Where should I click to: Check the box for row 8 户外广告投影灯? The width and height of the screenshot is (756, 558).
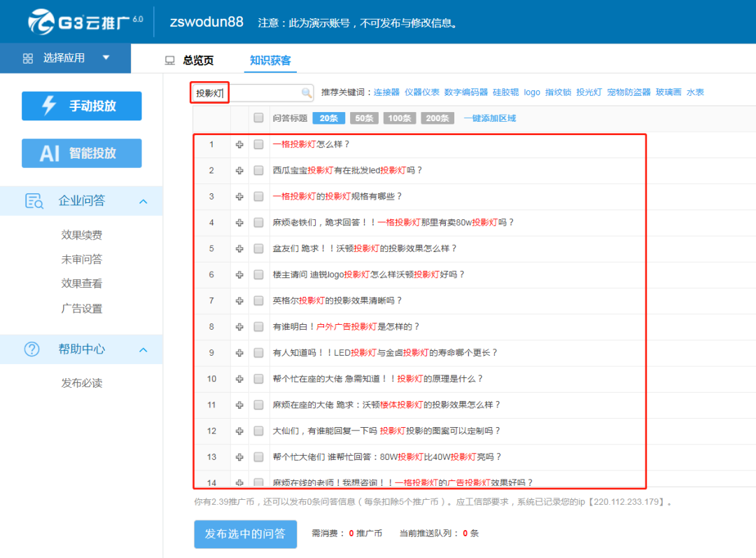(258, 326)
